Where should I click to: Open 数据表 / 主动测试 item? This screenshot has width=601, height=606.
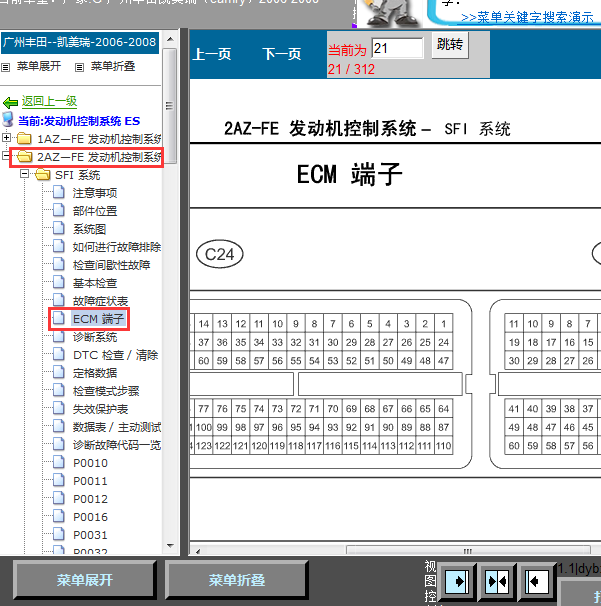(117, 427)
